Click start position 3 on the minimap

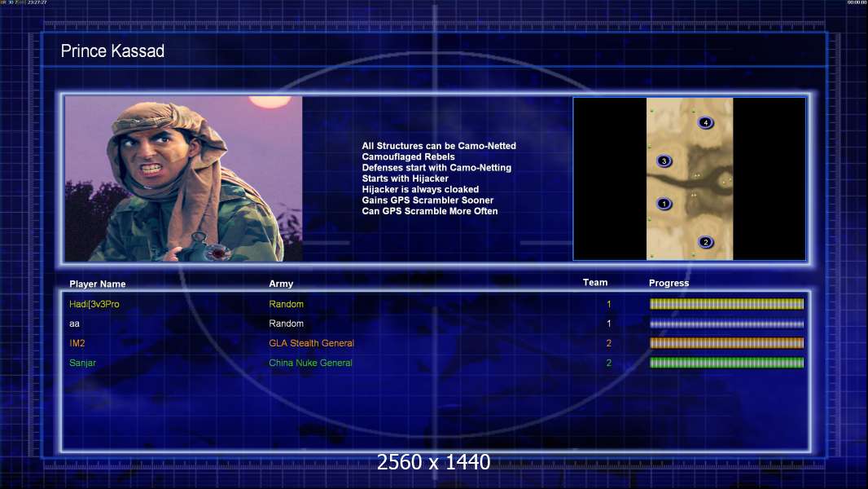click(x=664, y=161)
